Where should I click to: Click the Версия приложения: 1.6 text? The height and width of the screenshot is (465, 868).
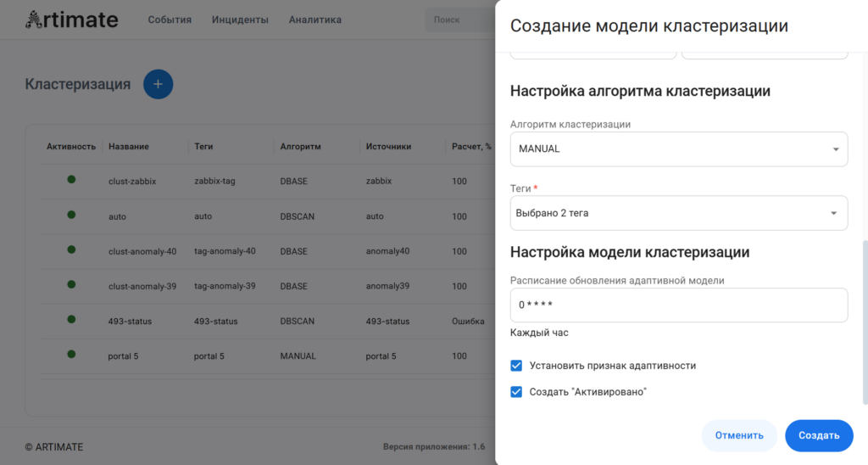[434, 446]
